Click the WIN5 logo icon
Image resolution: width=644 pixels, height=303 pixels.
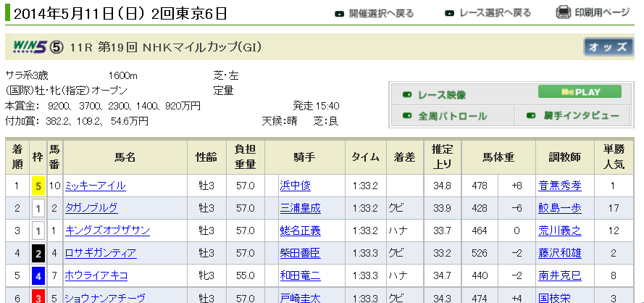tap(30, 47)
